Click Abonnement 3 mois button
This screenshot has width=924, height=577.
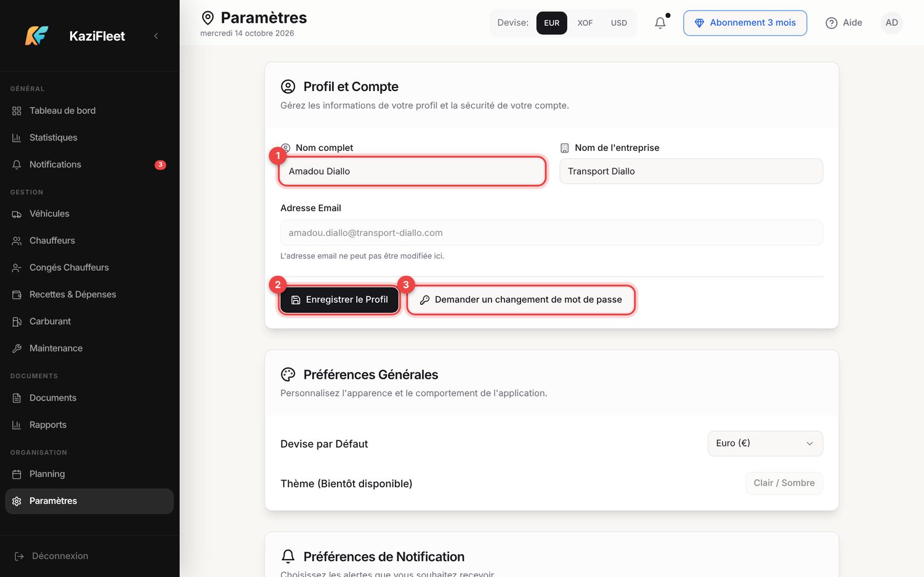tap(745, 23)
